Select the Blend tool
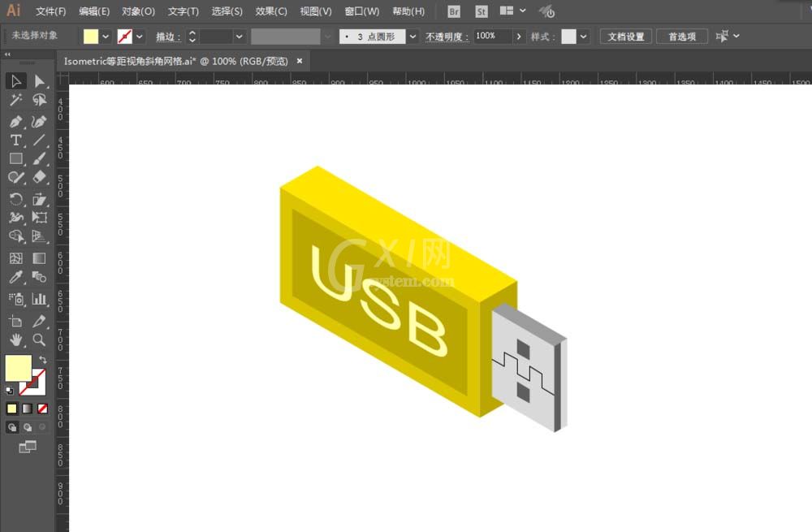The width and height of the screenshot is (812, 532). click(39, 277)
